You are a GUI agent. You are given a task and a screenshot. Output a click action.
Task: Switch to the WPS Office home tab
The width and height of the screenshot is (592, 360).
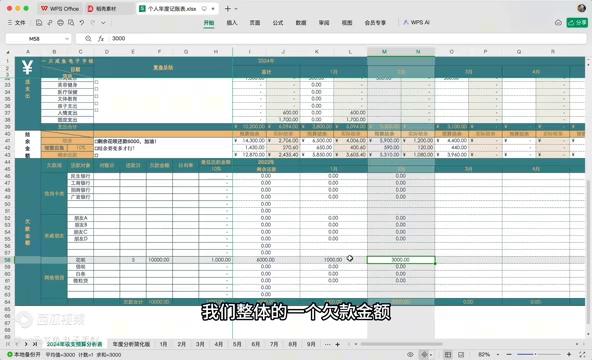click(x=60, y=8)
